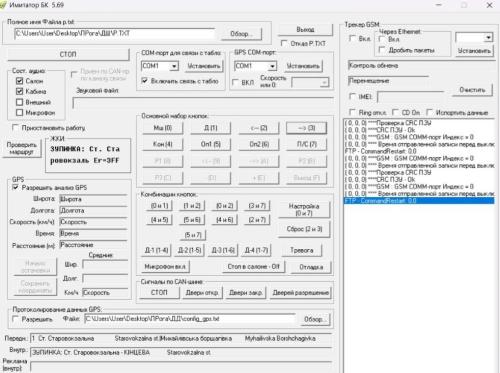Toggle Включить связь с табло checkbox
The width and height of the screenshot is (500, 373).
(x=144, y=81)
